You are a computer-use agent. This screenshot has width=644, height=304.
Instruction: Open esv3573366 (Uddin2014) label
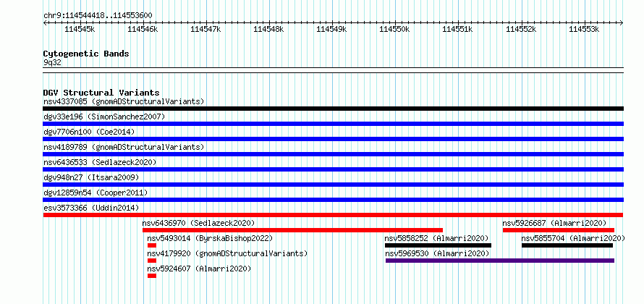[91, 208]
